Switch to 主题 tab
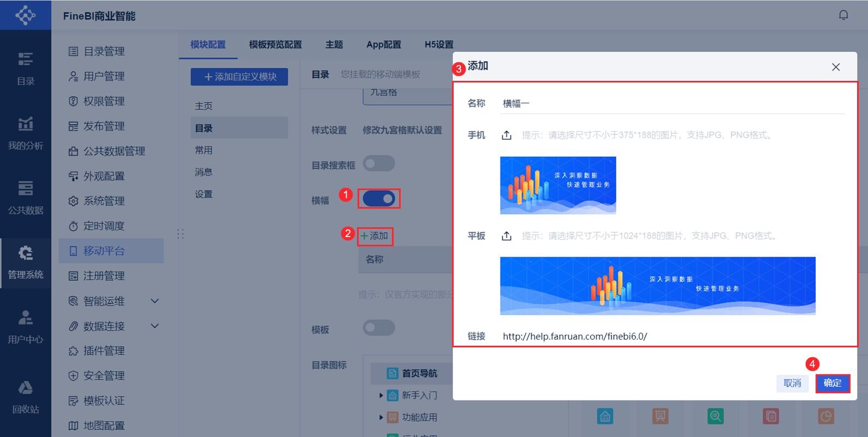Viewport: 868px width, 437px height. point(334,45)
